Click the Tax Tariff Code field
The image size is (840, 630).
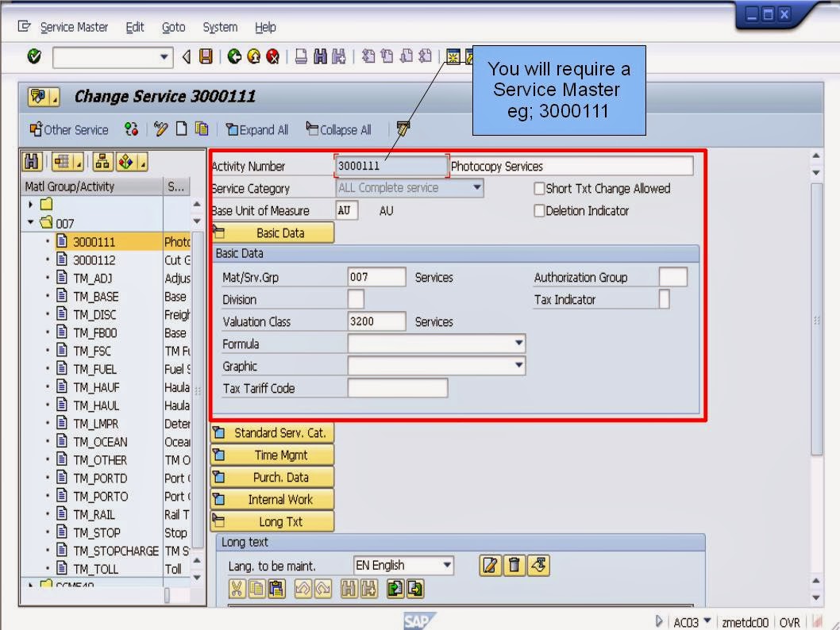point(398,388)
